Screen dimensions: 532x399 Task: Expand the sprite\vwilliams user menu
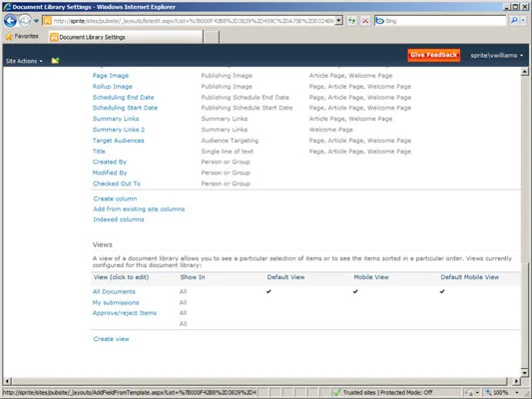[x=497, y=55]
